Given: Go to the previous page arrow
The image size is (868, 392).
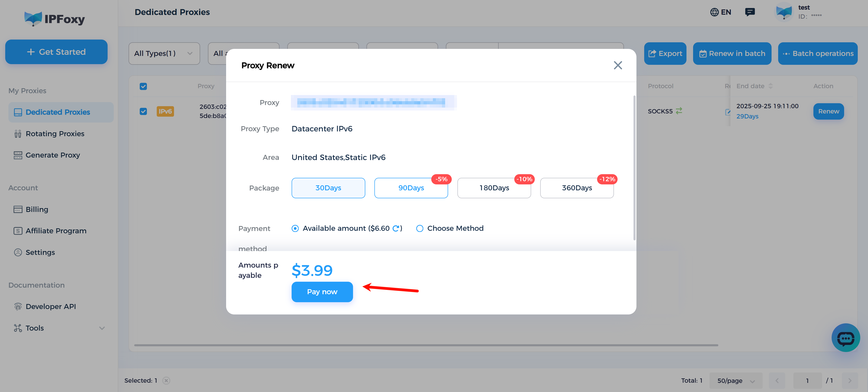Looking at the screenshot, I should coord(777,381).
